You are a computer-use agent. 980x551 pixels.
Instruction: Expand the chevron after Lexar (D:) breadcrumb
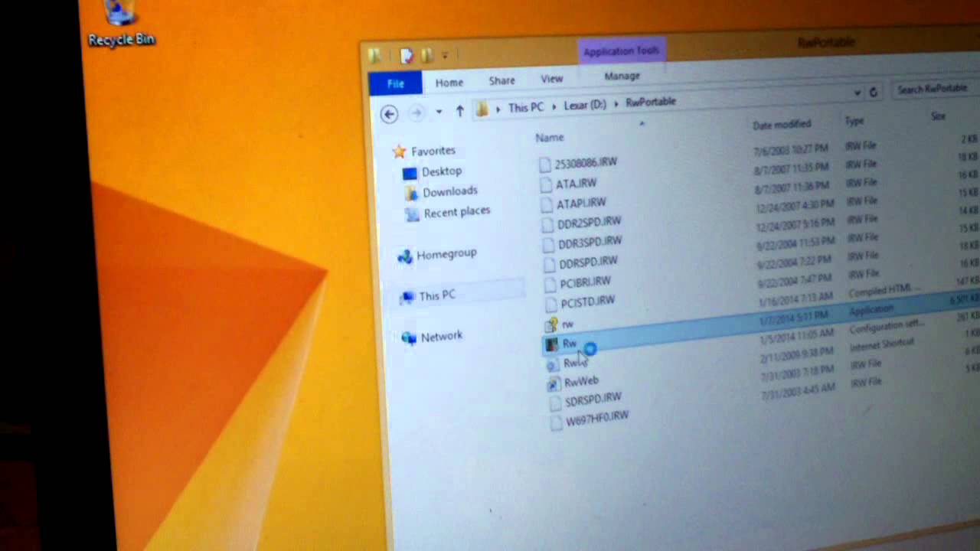coord(616,103)
